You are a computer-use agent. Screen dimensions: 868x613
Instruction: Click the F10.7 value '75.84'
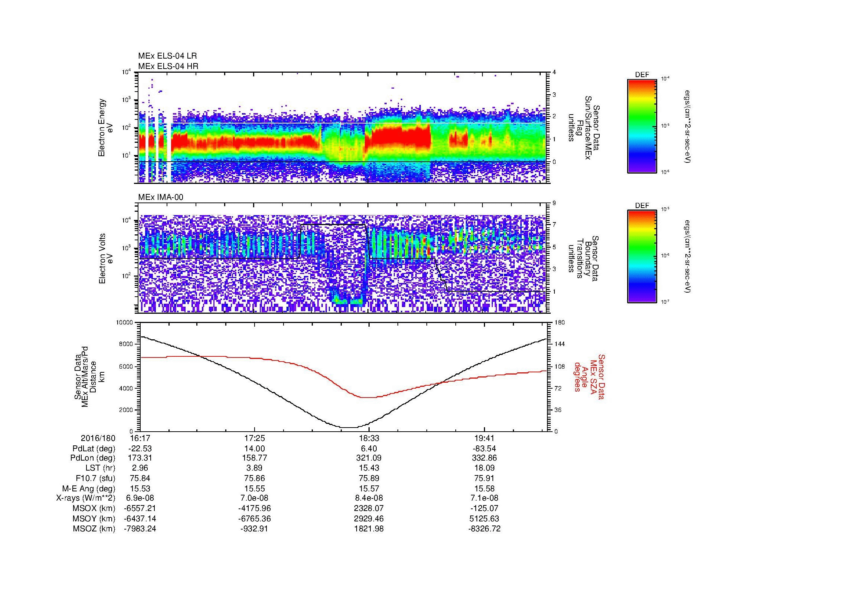coord(140,478)
